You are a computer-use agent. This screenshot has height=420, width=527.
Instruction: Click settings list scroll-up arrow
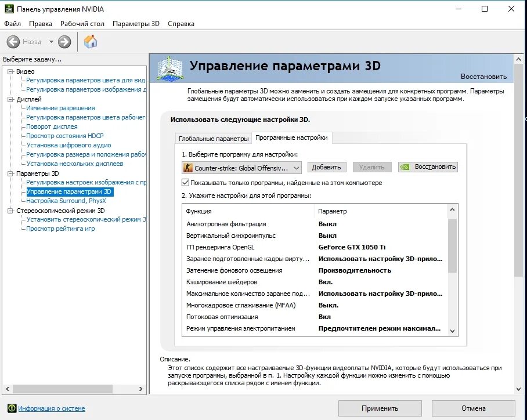click(452, 209)
